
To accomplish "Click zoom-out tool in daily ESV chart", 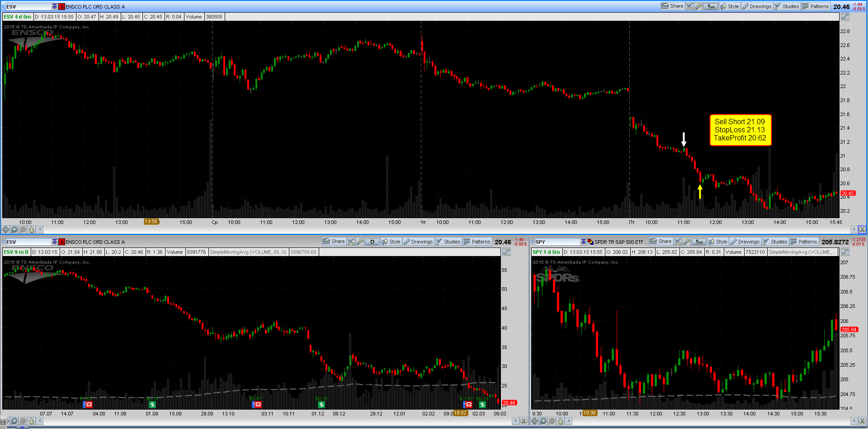I will point(23,421).
